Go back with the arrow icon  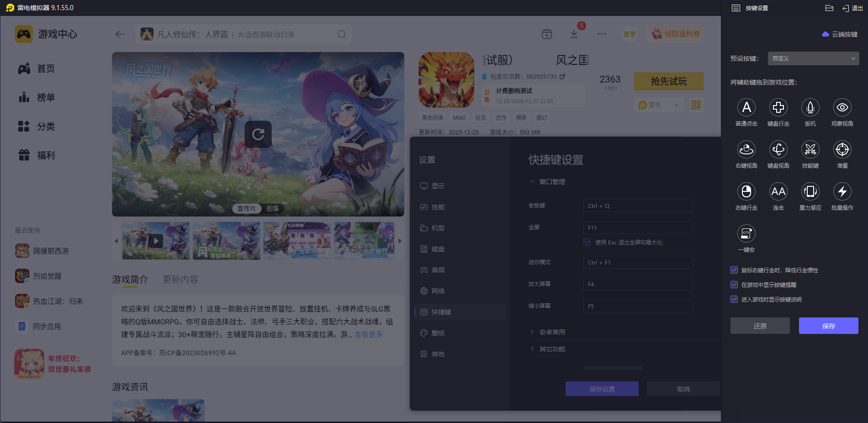(120, 34)
